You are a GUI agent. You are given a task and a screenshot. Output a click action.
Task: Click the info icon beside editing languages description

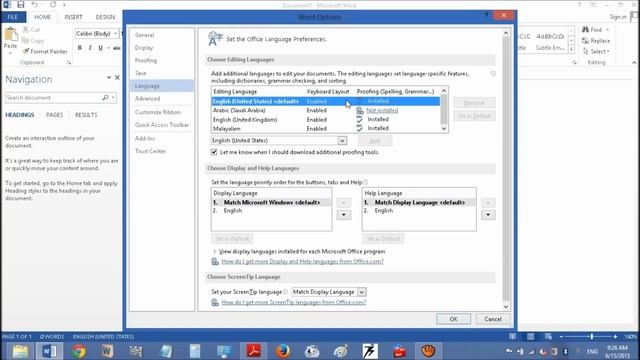click(x=493, y=74)
